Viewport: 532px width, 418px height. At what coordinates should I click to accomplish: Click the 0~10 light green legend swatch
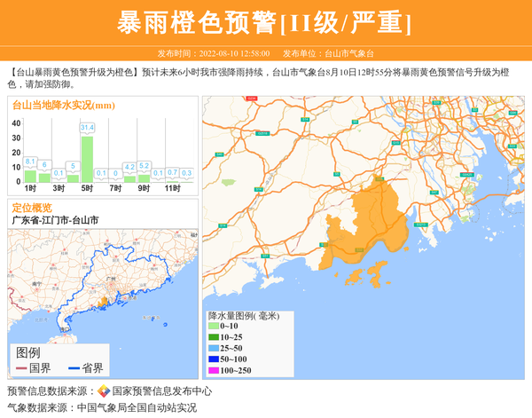click(x=213, y=326)
